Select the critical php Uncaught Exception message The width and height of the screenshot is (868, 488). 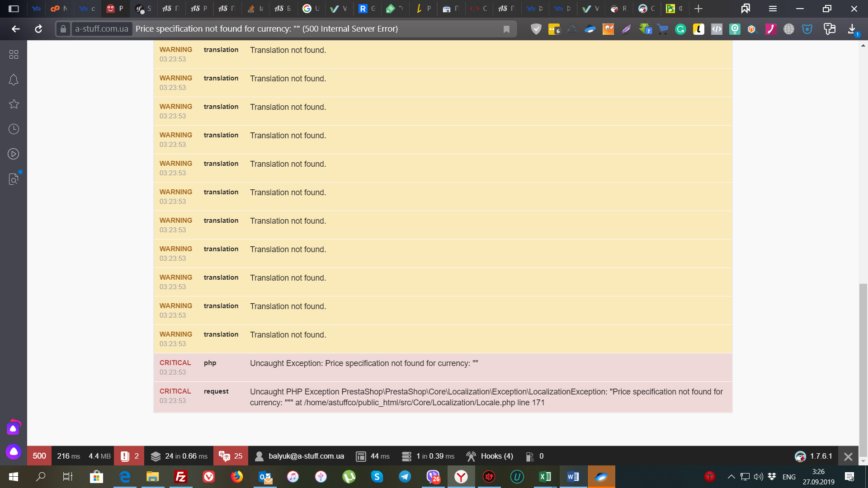point(364,363)
